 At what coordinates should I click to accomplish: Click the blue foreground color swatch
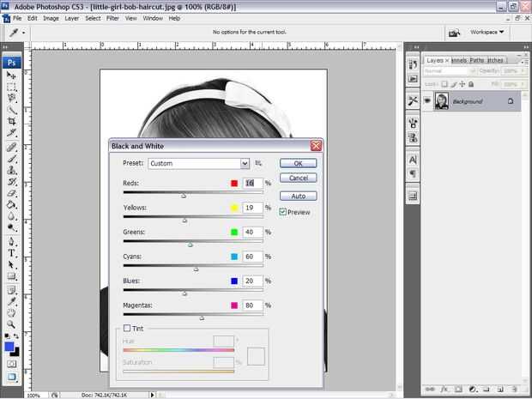[x=9, y=348]
